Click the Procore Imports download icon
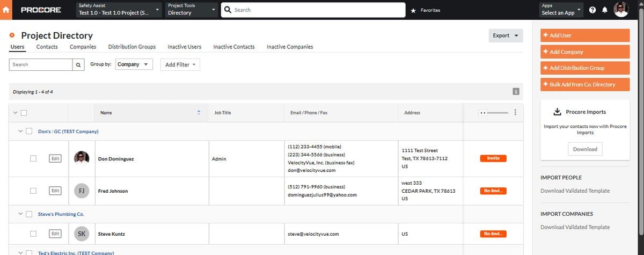This screenshot has width=644, height=255. pyautogui.click(x=557, y=112)
